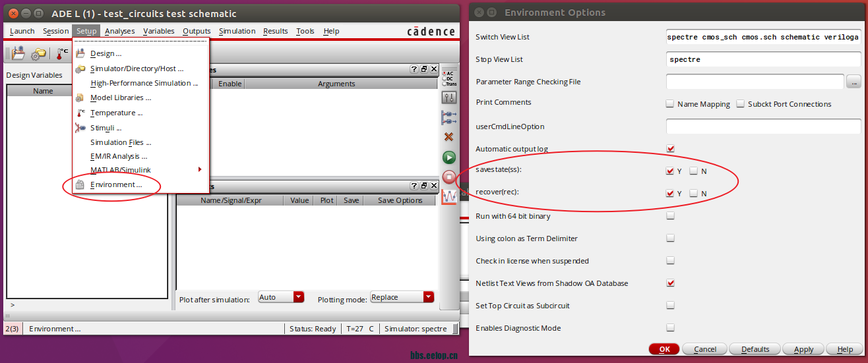Click the userCmdLineOption text field

point(763,126)
